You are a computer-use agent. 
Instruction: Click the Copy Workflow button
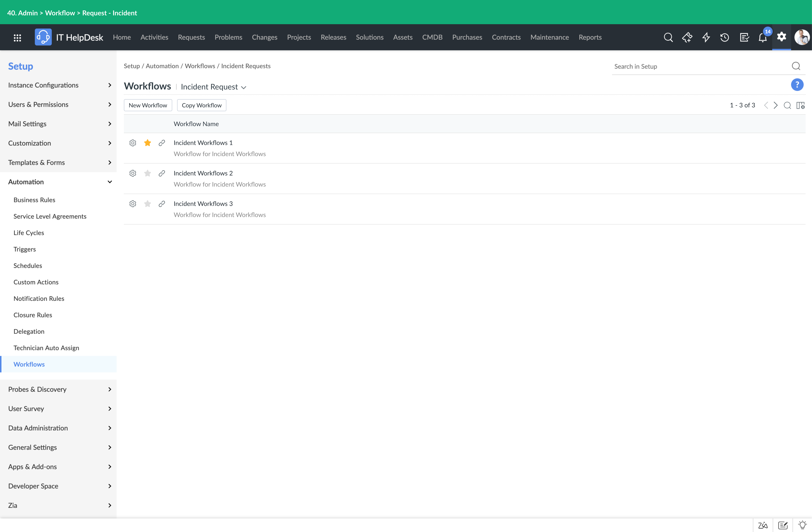pos(202,105)
